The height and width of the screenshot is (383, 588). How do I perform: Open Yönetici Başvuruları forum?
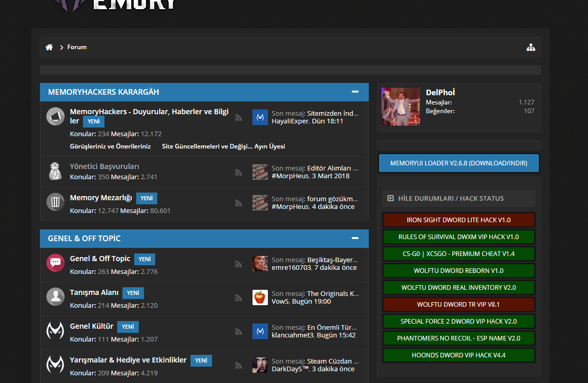pos(104,166)
